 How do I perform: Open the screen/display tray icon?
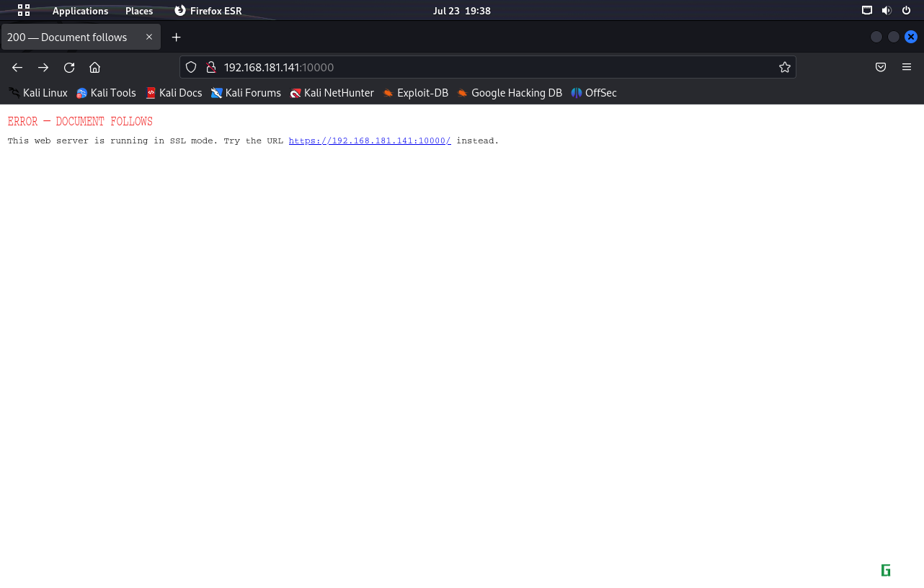click(x=867, y=10)
